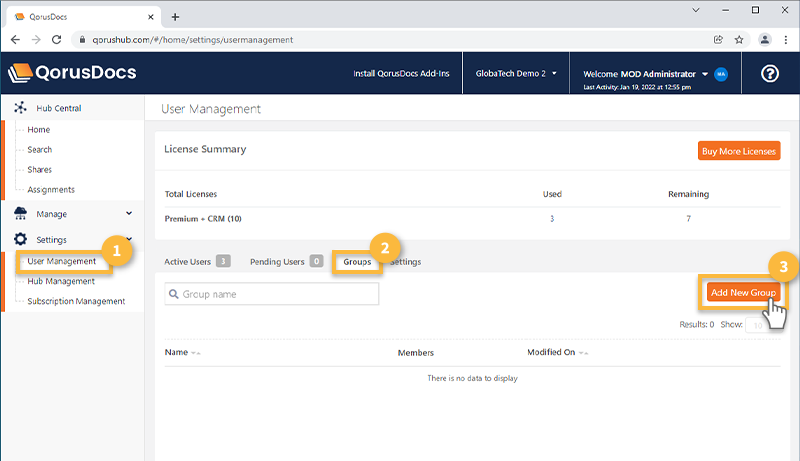Image resolution: width=800 pixels, height=461 pixels.
Task: Sort the table by Name column
Action: (x=176, y=352)
